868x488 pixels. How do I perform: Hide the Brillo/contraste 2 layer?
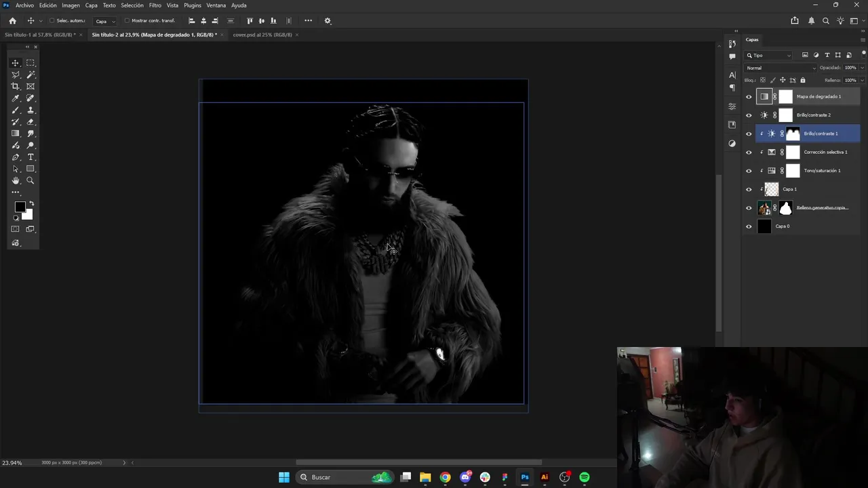tap(749, 115)
